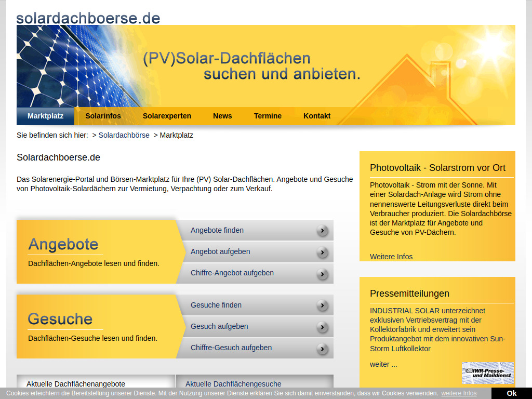Click the arrow icon for Chiffre-Gesuch aufgeben

pyautogui.click(x=323, y=348)
